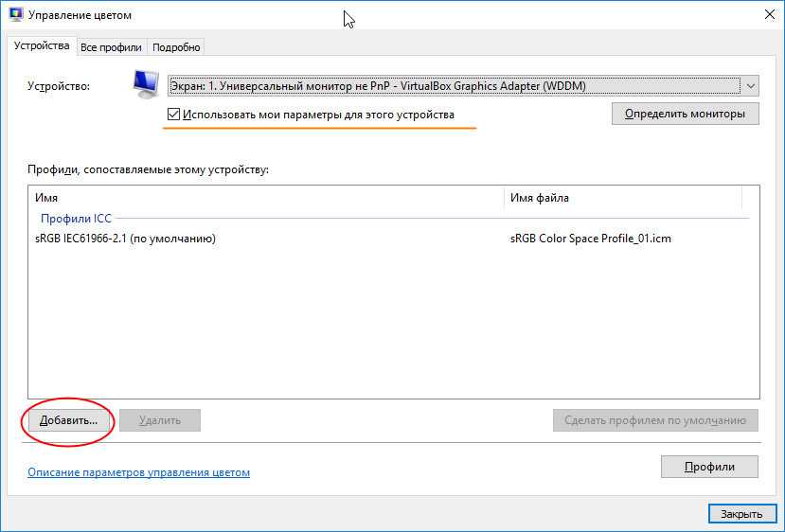Click the Color Management title bar icon

(x=15, y=15)
